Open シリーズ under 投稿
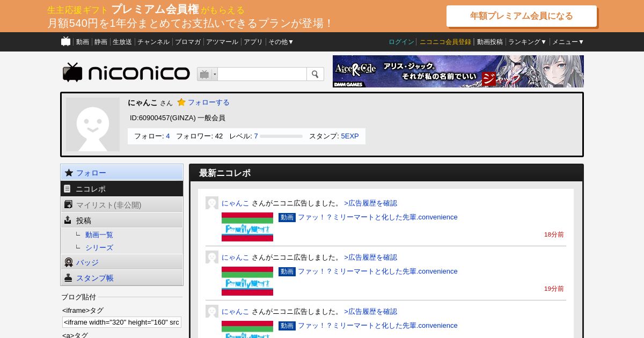644x338 pixels. [99, 248]
